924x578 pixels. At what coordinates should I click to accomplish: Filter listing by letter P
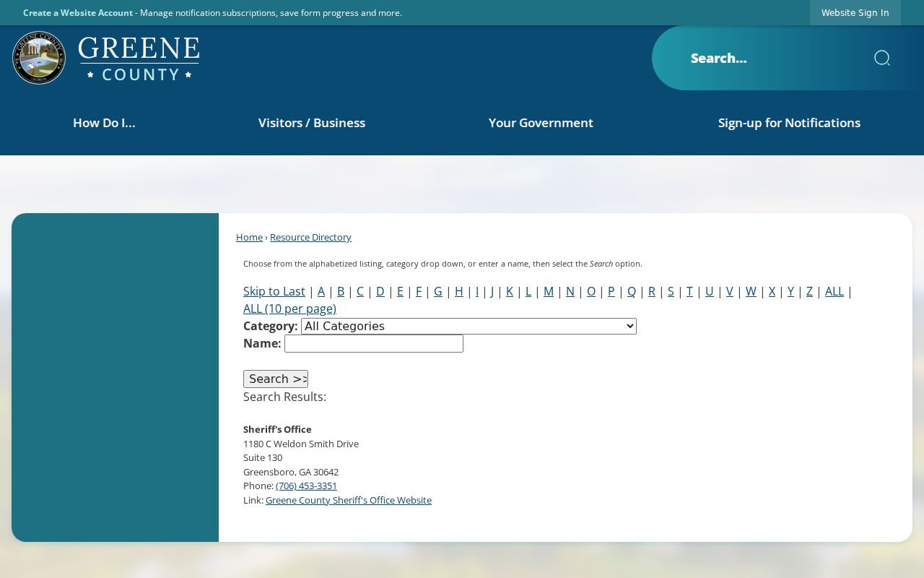click(x=611, y=291)
